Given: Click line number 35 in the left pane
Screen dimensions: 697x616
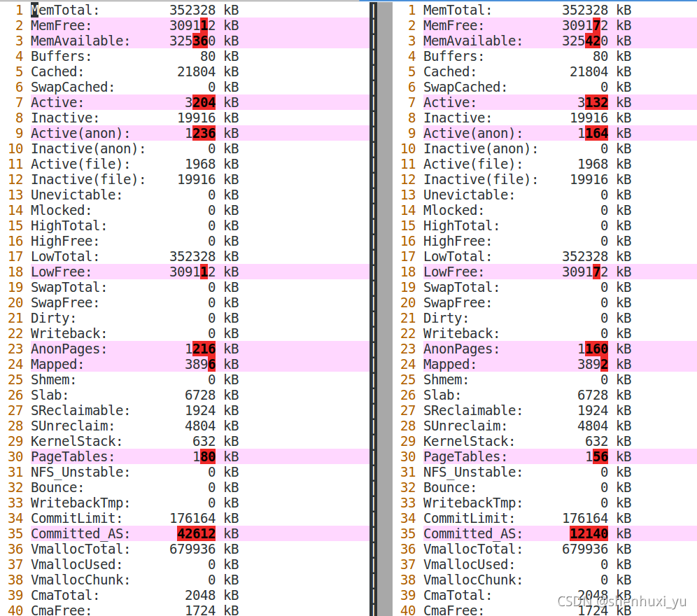Looking at the screenshot, I should [15, 533].
